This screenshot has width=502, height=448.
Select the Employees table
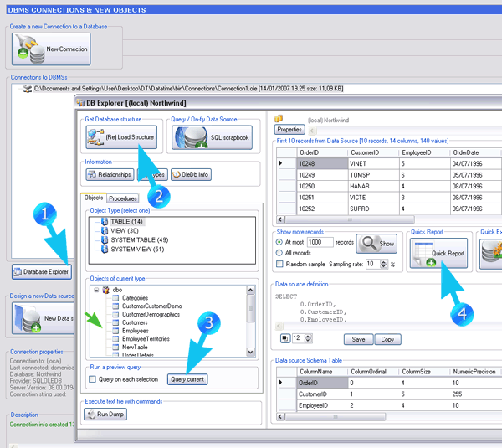[x=135, y=331]
